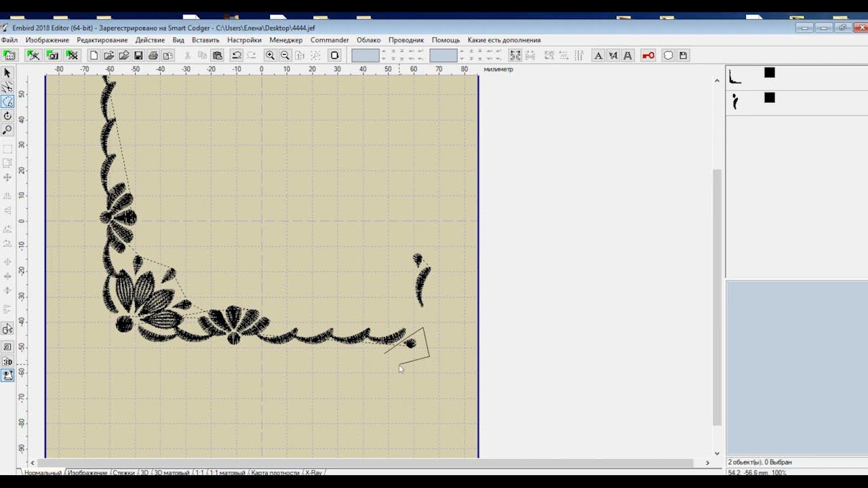Switch to the 3D матовый view tab
The width and height of the screenshot is (868, 488).
click(x=172, y=472)
